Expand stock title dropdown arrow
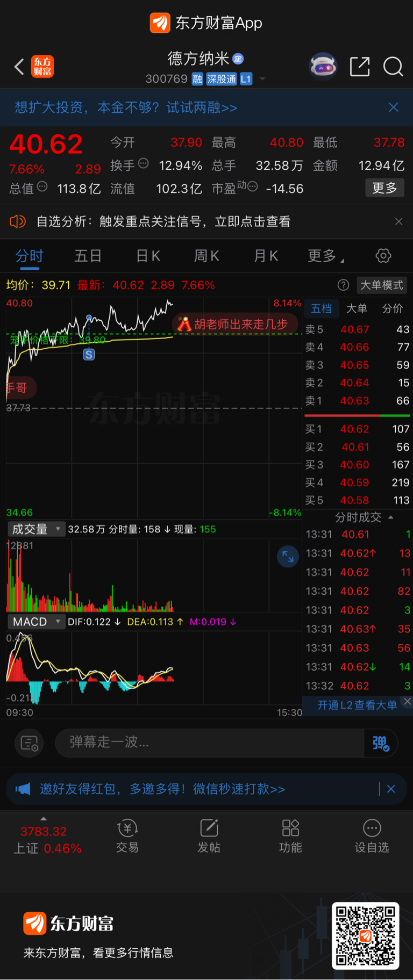413x980 pixels. 262,79
